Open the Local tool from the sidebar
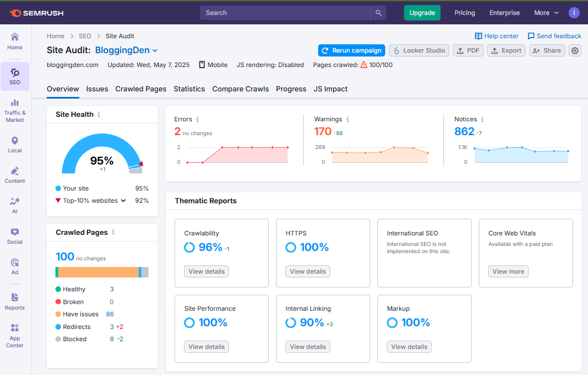This screenshot has width=588, height=375. click(x=15, y=143)
